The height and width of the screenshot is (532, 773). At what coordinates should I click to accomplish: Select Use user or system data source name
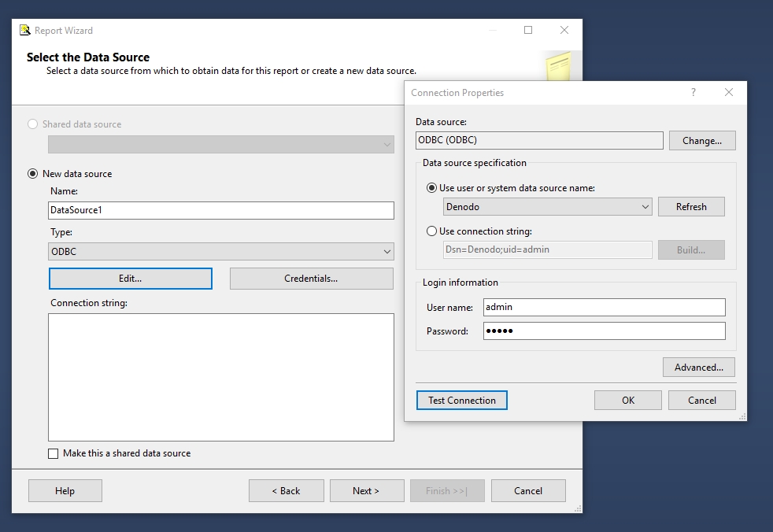pos(431,188)
